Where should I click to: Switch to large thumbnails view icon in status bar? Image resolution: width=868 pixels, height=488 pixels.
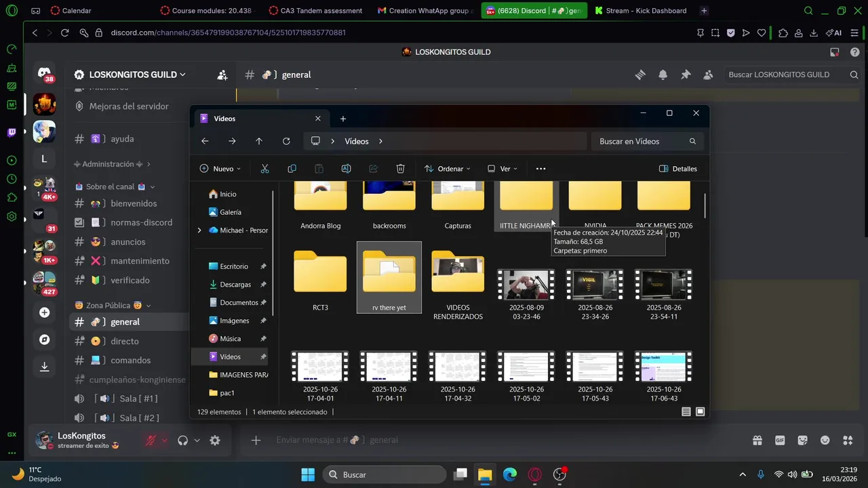click(701, 411)
